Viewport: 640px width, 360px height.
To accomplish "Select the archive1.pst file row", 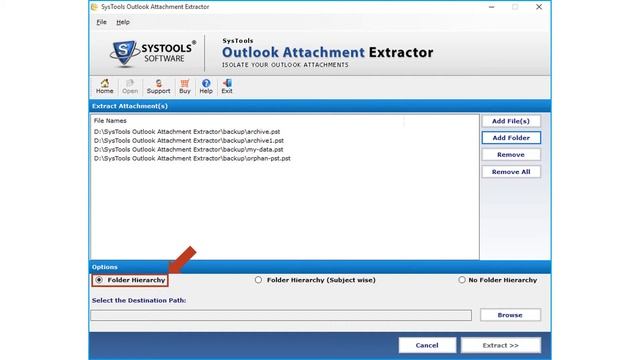I will [189, 140].
